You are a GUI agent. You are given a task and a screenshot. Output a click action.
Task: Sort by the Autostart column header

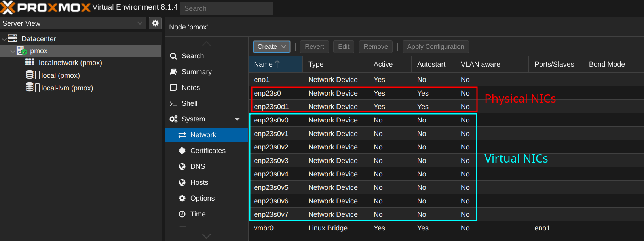pyautogui.click(x=433, y=64)
